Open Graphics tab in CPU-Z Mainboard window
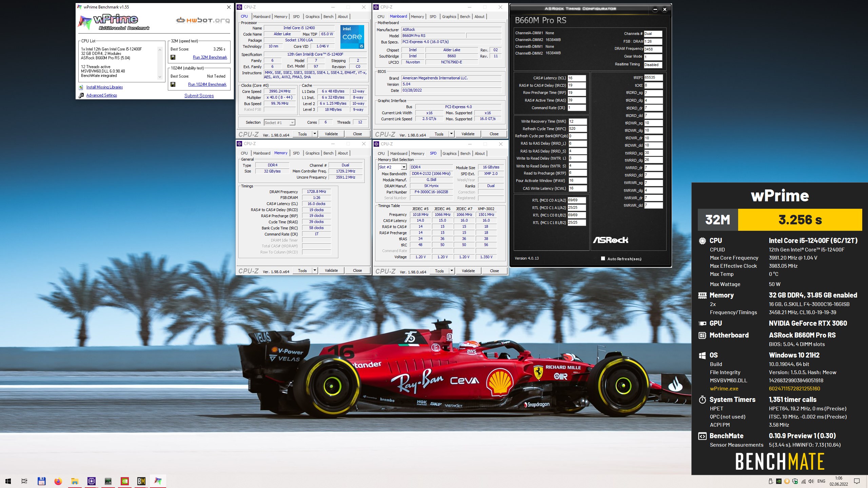 tap(449, 17)
